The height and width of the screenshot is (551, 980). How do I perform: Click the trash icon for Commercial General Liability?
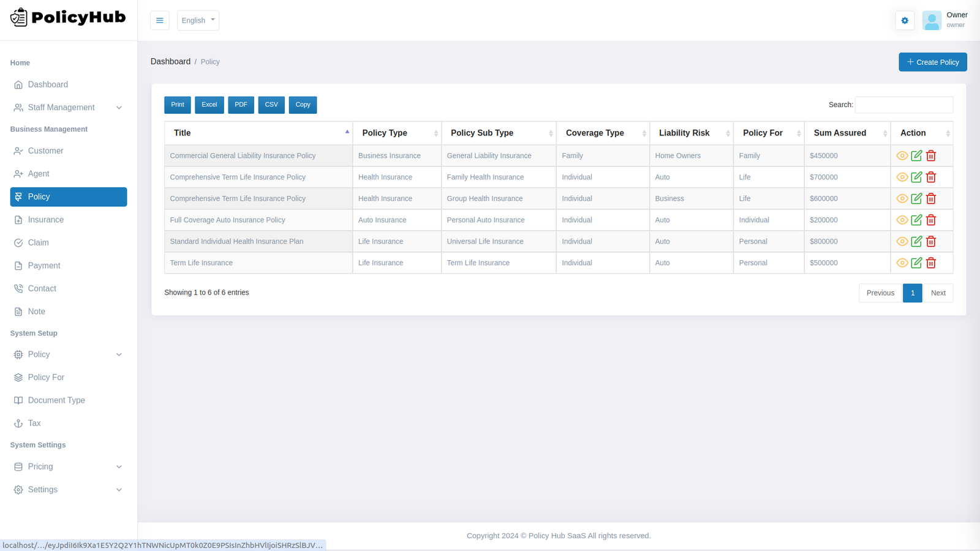931,156
